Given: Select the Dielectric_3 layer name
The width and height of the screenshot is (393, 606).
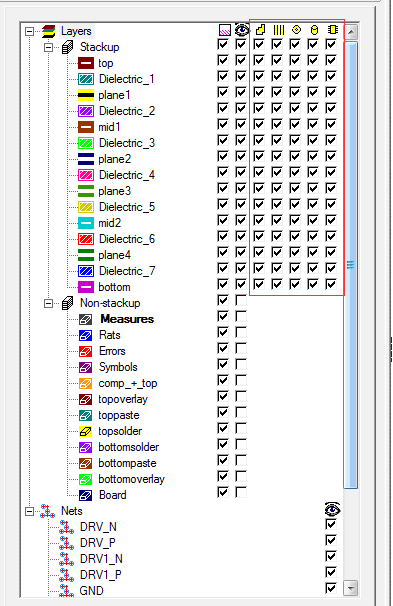Looking at the screenshot, I should click(127, 143).
